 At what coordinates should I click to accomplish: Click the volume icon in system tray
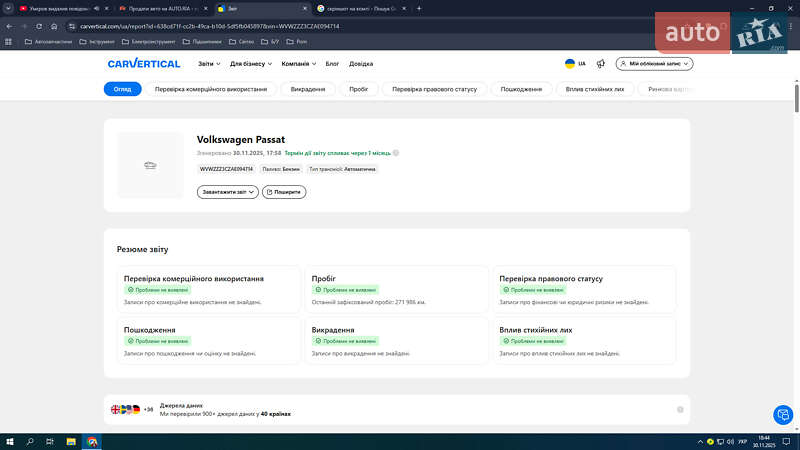[x=730, y=442]
